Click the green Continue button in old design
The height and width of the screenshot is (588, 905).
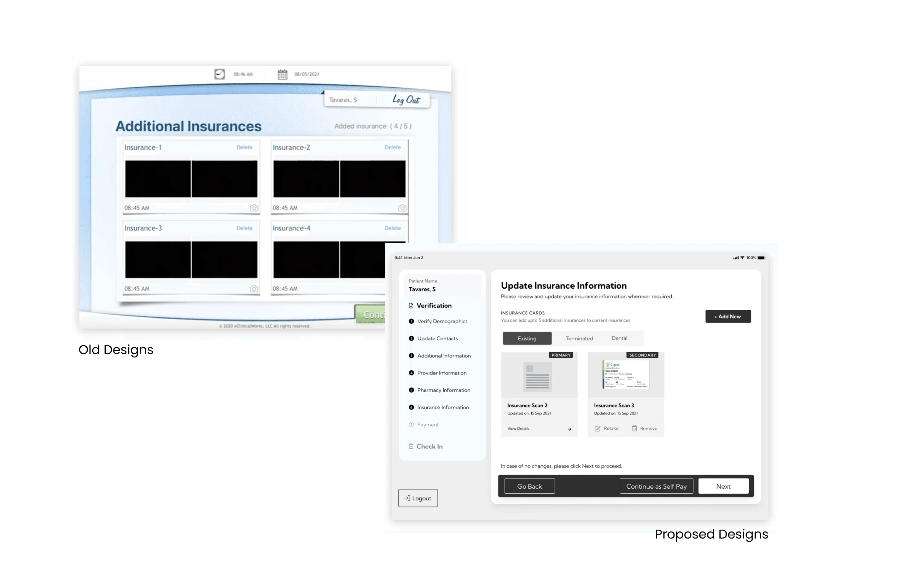click(x=370, y=314)
